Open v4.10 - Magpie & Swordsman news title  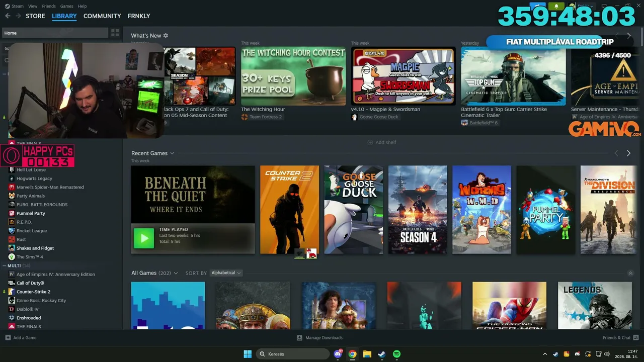(385, 109)
